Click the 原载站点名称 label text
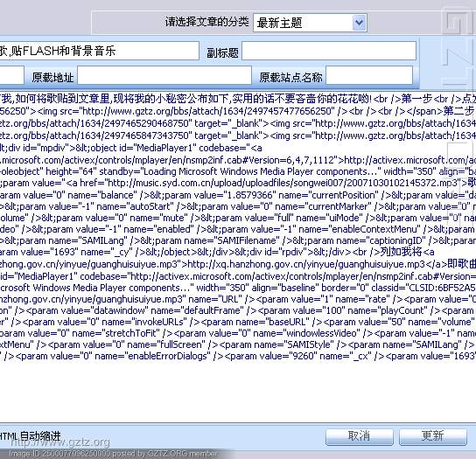Image resolution: width=476 pixels, height=459 pixels. (x=290, y=77)
